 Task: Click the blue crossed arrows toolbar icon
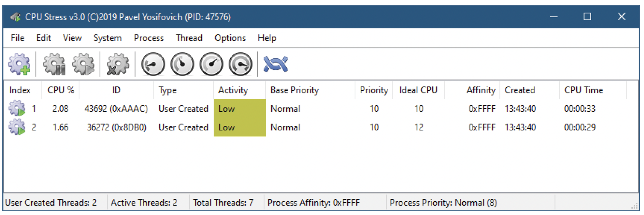tap(275, 64)
